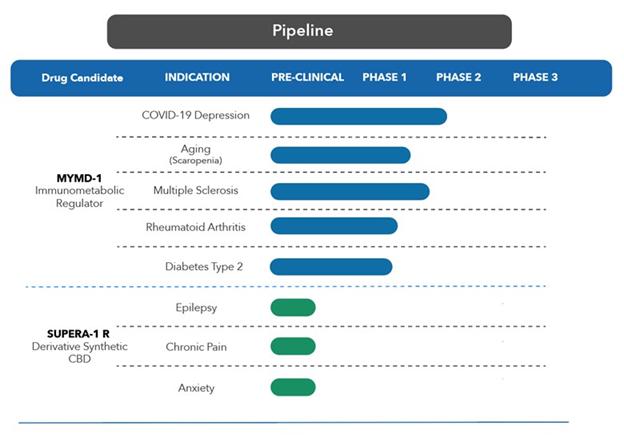The width and height of the screenshot is (624, 446).
Task: Select the INDICATION column header
Action: click(x=197, y=77)
